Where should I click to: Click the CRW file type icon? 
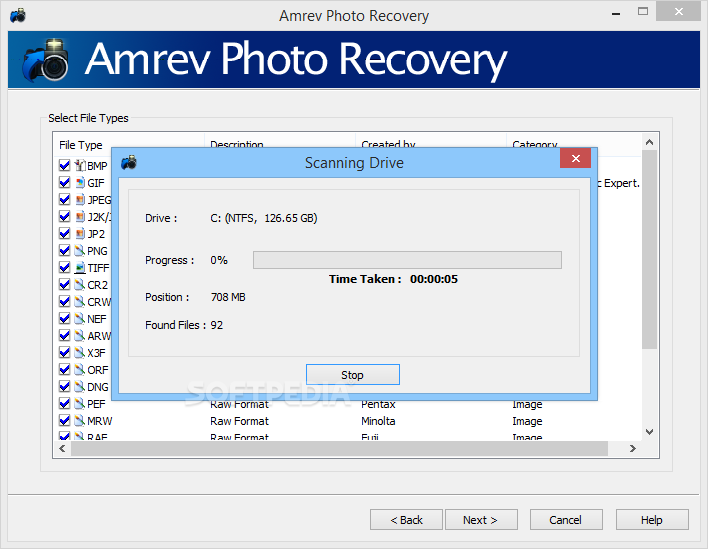[x=80, y=302]
